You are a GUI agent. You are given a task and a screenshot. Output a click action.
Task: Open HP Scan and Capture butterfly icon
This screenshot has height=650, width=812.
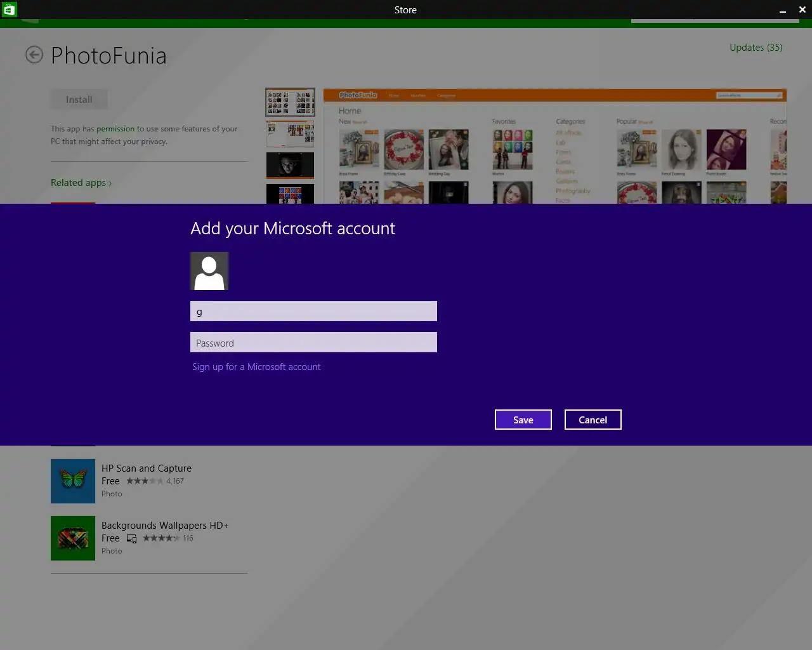(73, 481)
